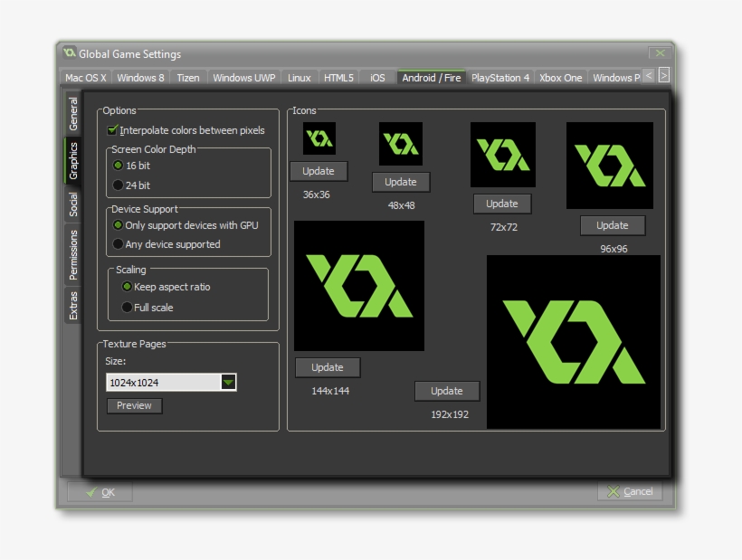Click the 96x96 icon preview
This screenshot has width=742, height=560.
612,166
